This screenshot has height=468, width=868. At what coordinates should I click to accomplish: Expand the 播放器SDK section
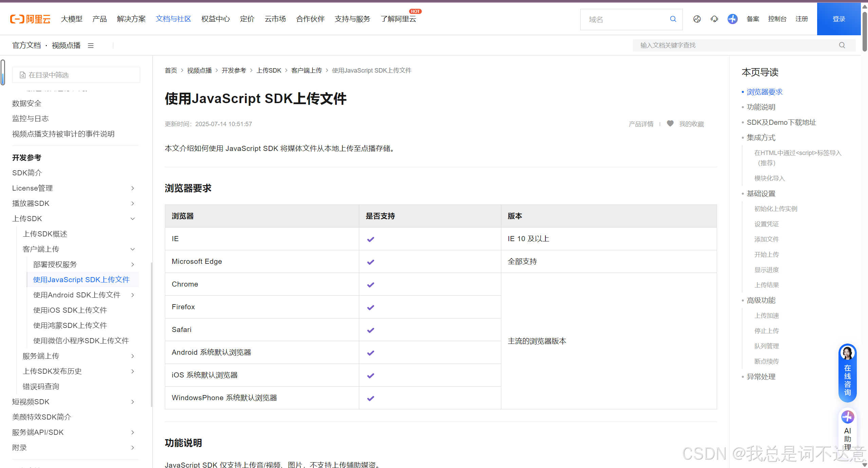tap(133, 203)
